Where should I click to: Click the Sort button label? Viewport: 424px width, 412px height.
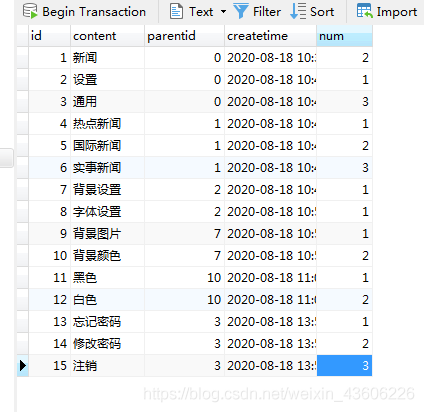pyautogui.click(x=322, y=12)
